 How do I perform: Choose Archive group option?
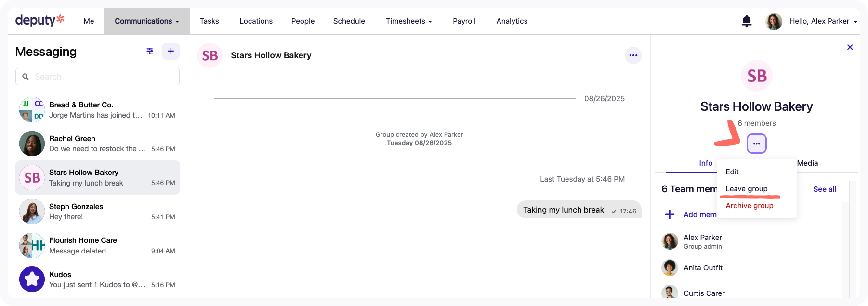(749, 206)
